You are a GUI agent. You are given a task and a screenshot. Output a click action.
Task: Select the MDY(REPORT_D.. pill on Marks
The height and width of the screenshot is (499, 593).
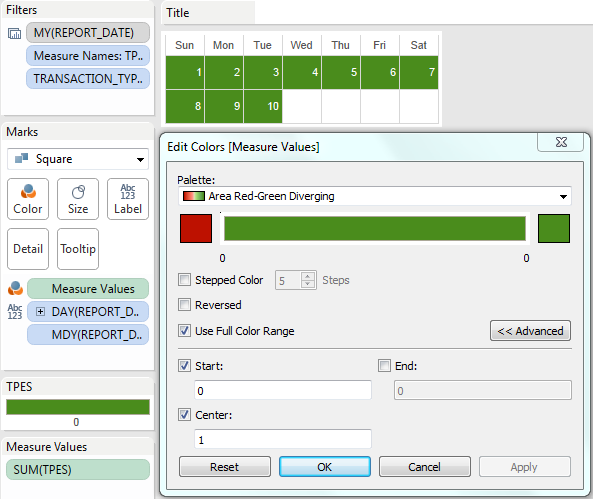coord(88,334)
